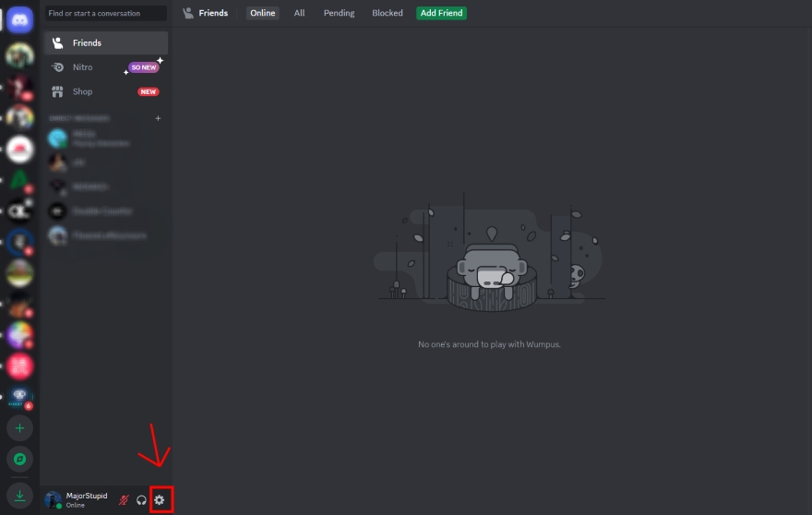The height and width of the screenshot is (515, 812).
Task: Toggle the muted microphone icon
Action: click(124, 500)
